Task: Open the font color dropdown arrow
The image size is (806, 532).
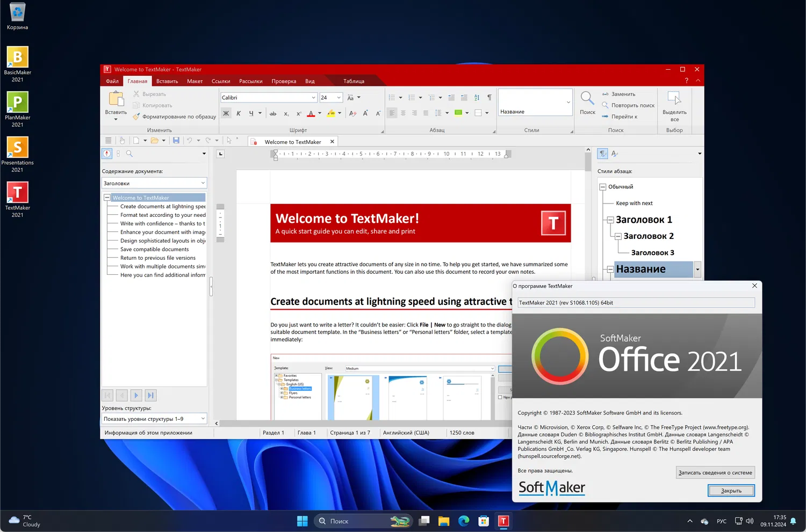Action: pos(320,113)
